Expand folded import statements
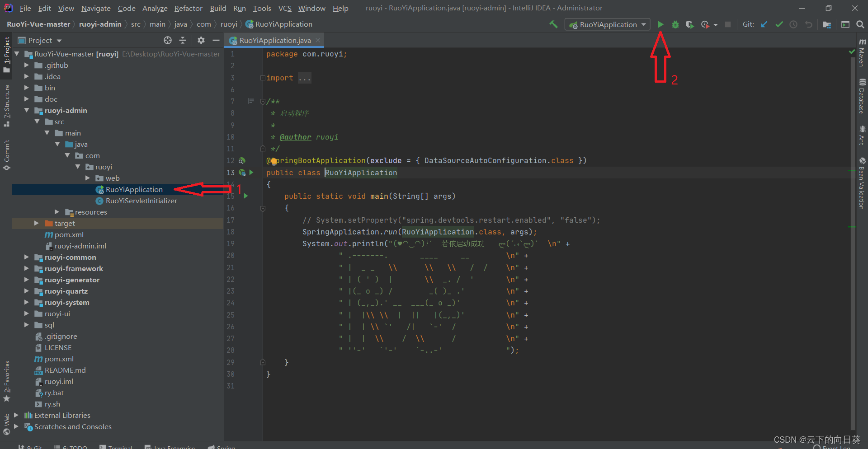 pyautogui.click(x=262, y=78)
